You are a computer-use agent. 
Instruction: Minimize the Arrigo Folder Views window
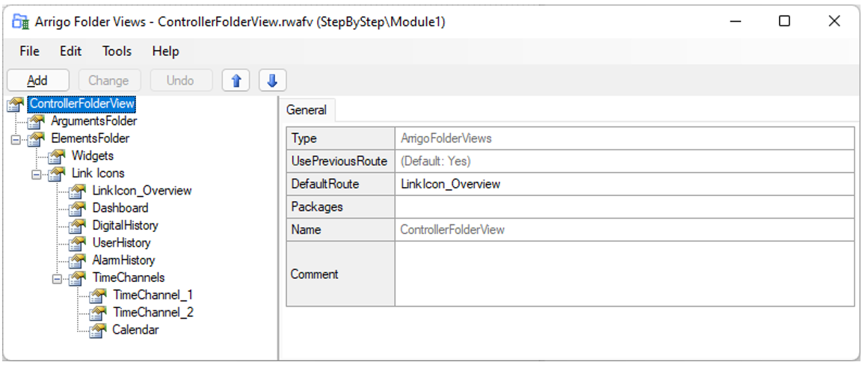pos(735,21)
